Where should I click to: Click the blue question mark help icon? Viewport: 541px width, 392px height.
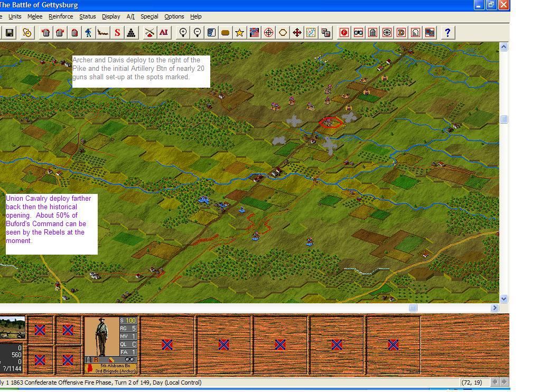tap(447, 33)
